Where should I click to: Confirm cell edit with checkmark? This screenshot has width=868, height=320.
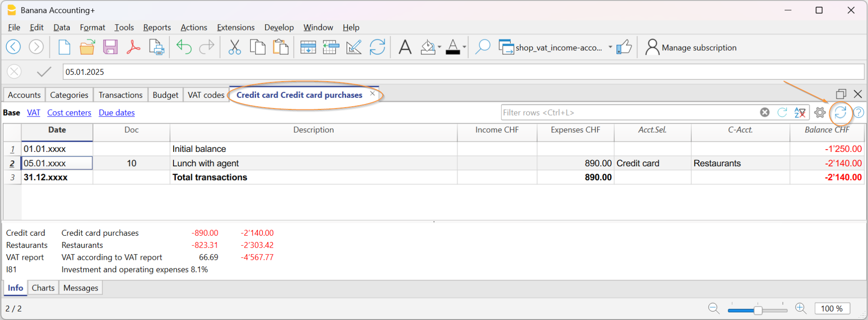point(44,72)
